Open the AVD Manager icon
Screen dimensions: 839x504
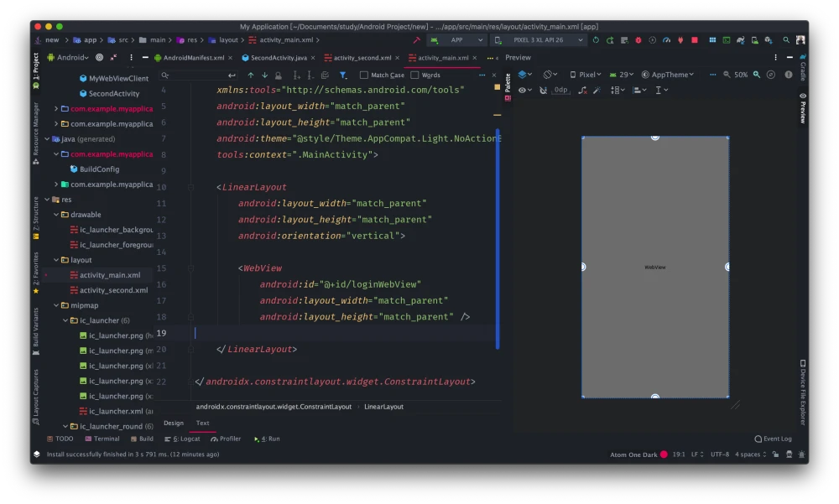[x=754, y=40]
